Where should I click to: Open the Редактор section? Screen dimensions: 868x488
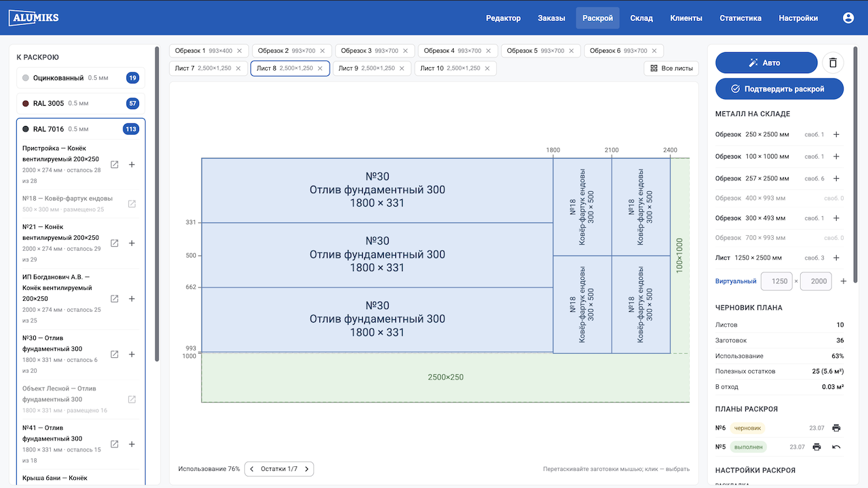[503, 18]
